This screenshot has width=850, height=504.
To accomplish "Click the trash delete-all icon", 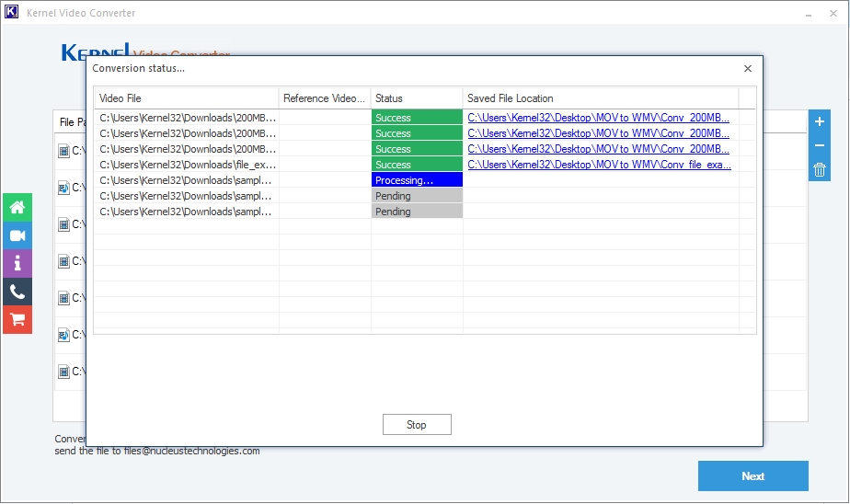I will coord(820,169).
